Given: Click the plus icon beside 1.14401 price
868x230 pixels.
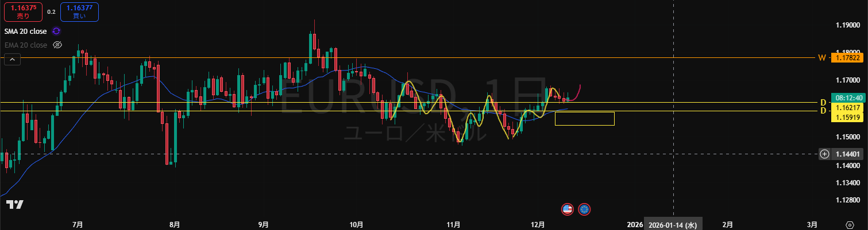Looking at the screenshot, I should 824,154.
